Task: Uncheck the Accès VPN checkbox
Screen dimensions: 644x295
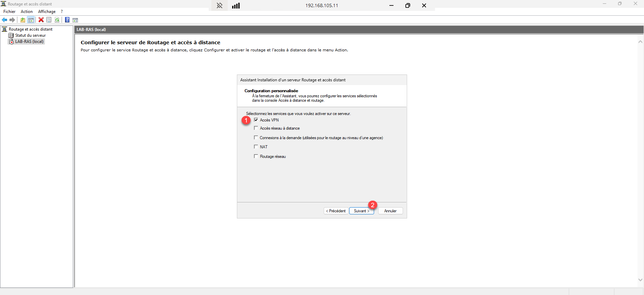Action: [x=256, y=120]
